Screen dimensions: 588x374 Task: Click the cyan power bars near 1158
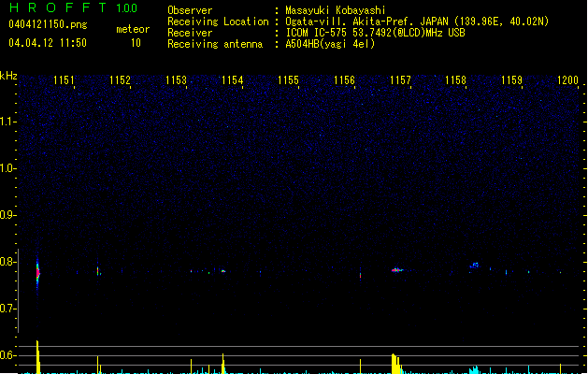pyautogui.click(x=474, y=369)
